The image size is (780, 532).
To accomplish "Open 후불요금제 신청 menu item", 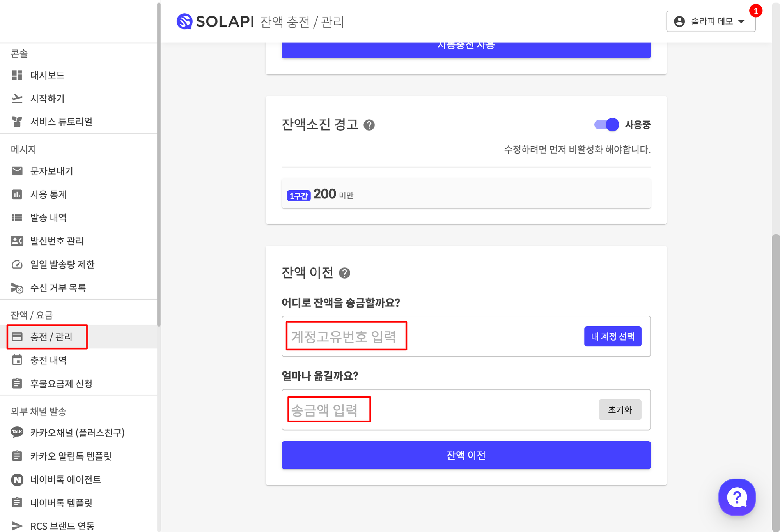I will pos(61,384).
